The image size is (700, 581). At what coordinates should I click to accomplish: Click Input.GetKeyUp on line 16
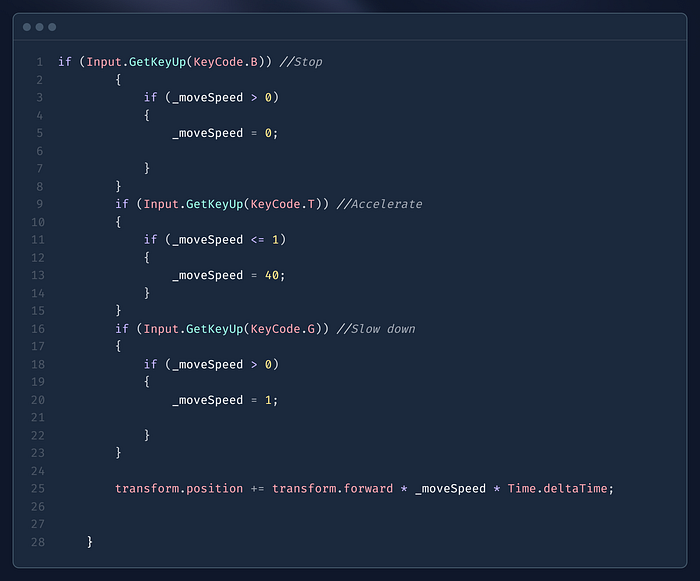coord(193,329)
